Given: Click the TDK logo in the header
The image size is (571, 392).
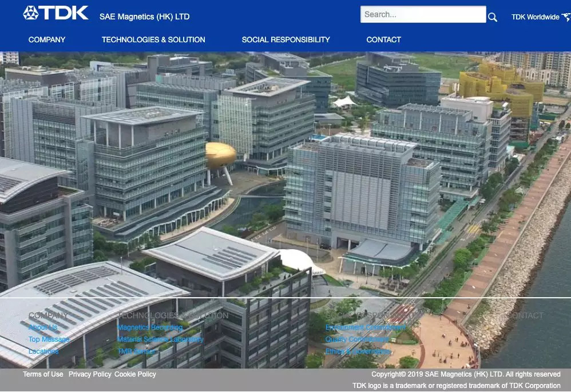Looking at the screenshot, I should (x=55, y=13).
